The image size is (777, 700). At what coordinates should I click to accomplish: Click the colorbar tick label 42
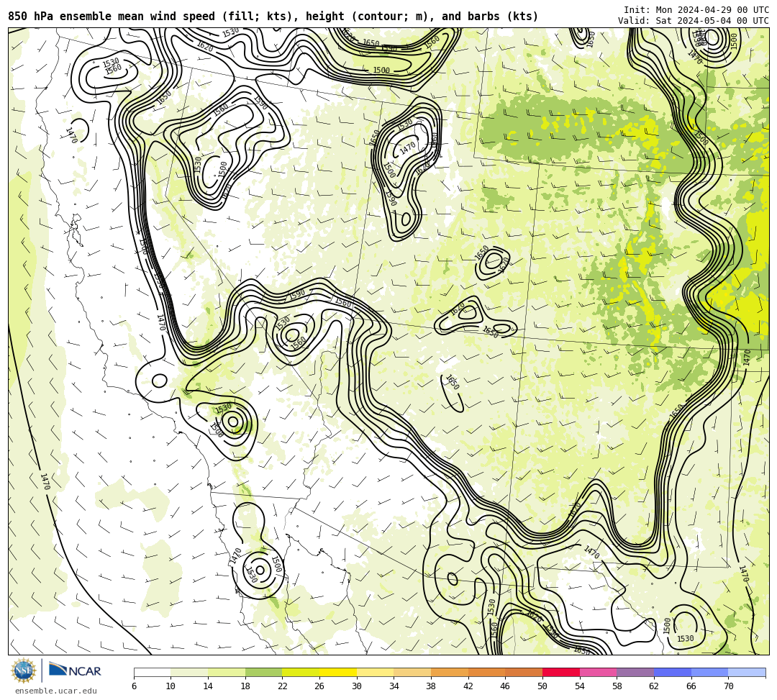coord(468,686)
